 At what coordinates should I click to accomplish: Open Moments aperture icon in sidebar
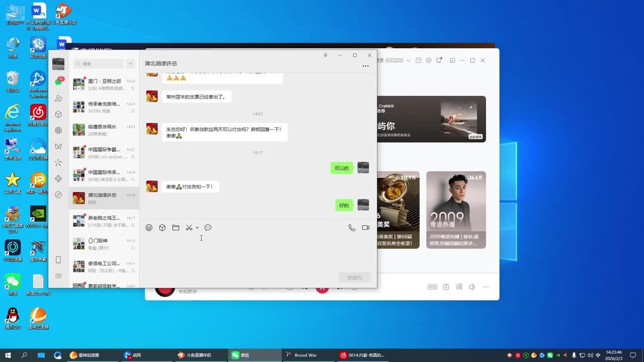click(x=58, y=131)
